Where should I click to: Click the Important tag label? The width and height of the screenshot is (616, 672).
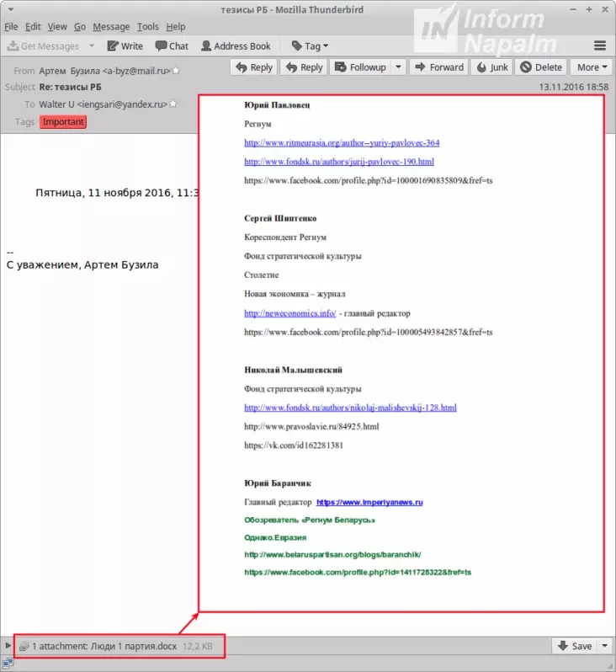pos(63,122)
